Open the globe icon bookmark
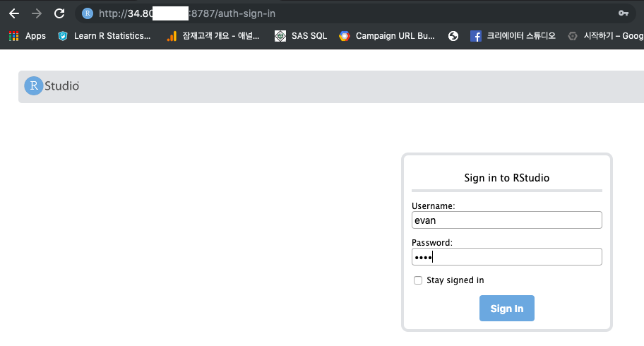 tap(453, 36)
